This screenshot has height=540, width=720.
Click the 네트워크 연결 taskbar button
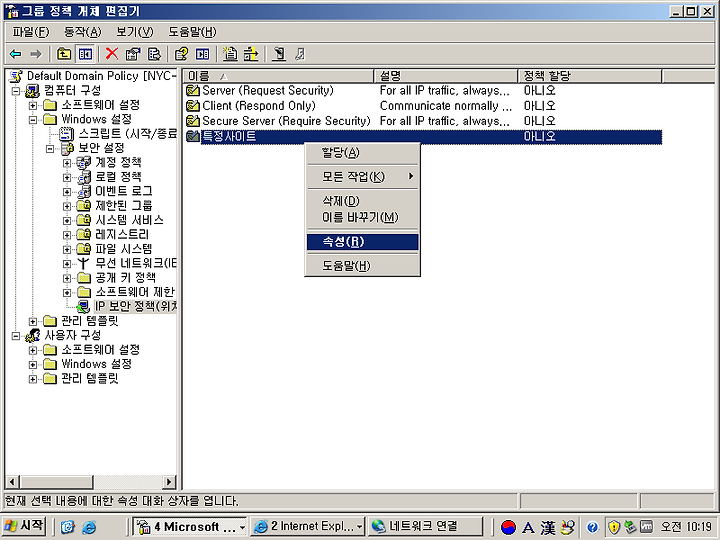click(425, 527)
